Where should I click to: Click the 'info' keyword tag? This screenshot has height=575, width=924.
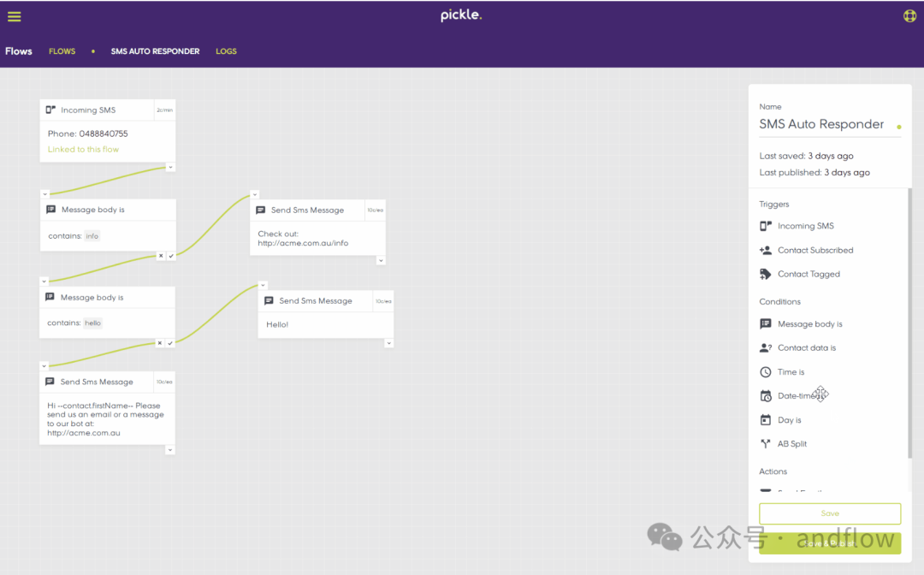tap(92, 236)
